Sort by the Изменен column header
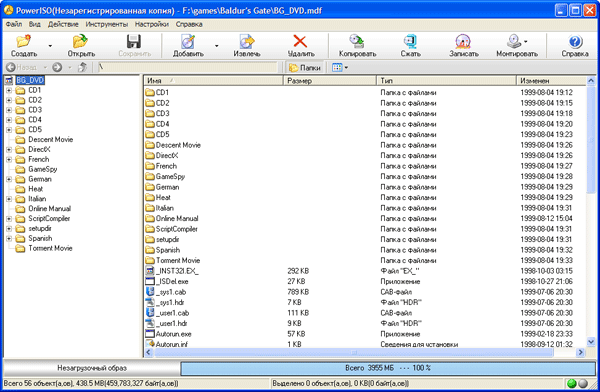This screenshot has width=600, height=392. click(551, 81)
